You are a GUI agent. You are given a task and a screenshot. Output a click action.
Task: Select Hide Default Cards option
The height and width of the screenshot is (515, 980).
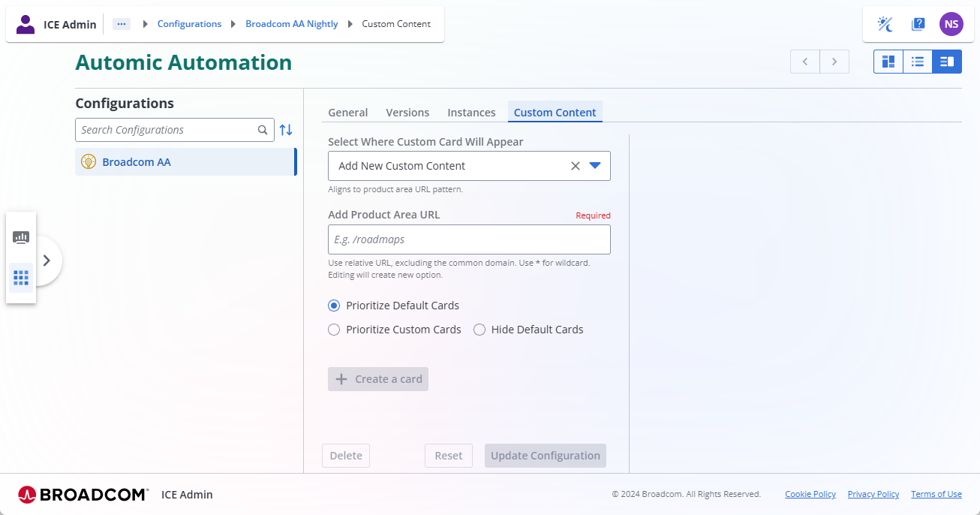click(x=528, y=330)
